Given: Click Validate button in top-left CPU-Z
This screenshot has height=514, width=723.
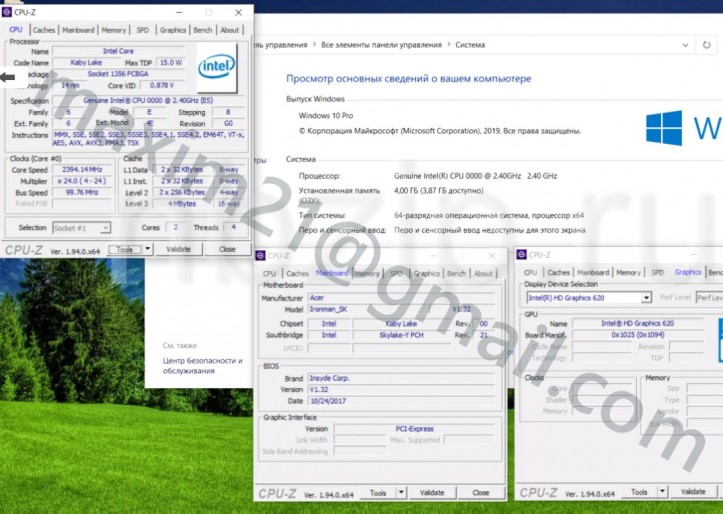Looking at the screenshot, I should click(x=178, y=249).
